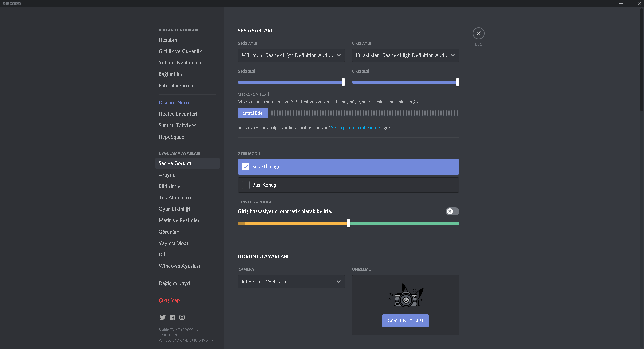This screenshot has width=644, height=349.
Task: Open Discord Nitro page
Action: [x=187, y=103]
